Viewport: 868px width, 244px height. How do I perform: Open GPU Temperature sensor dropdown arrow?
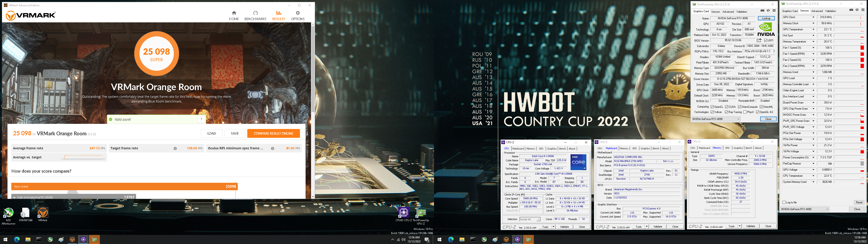click(x=814, y=29)
